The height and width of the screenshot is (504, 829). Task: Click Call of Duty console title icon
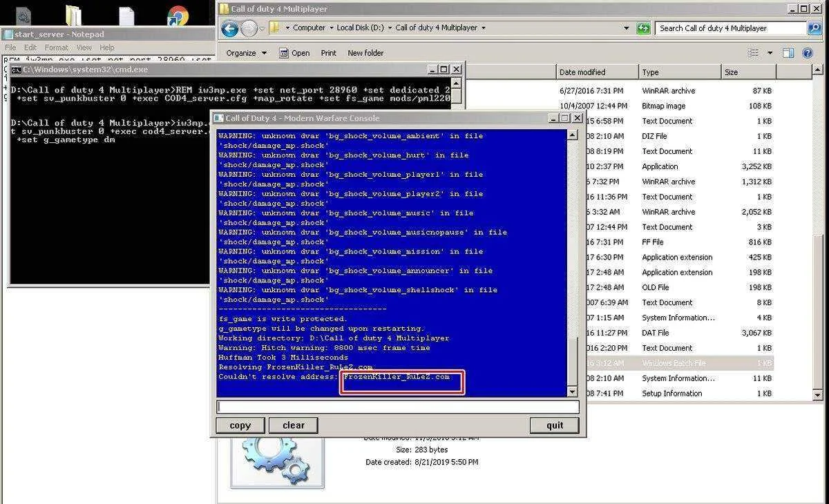click(x=218, y=118)
